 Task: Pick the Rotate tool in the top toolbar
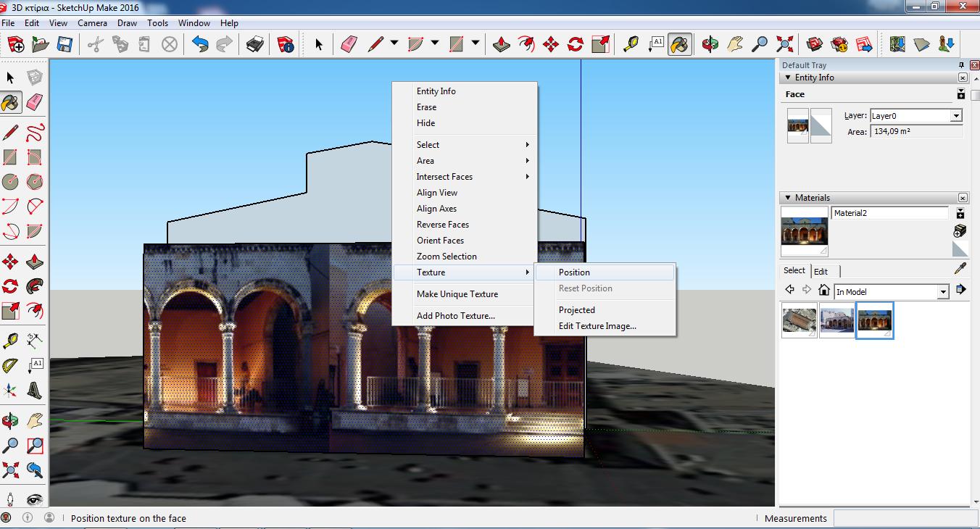[576, 44]
